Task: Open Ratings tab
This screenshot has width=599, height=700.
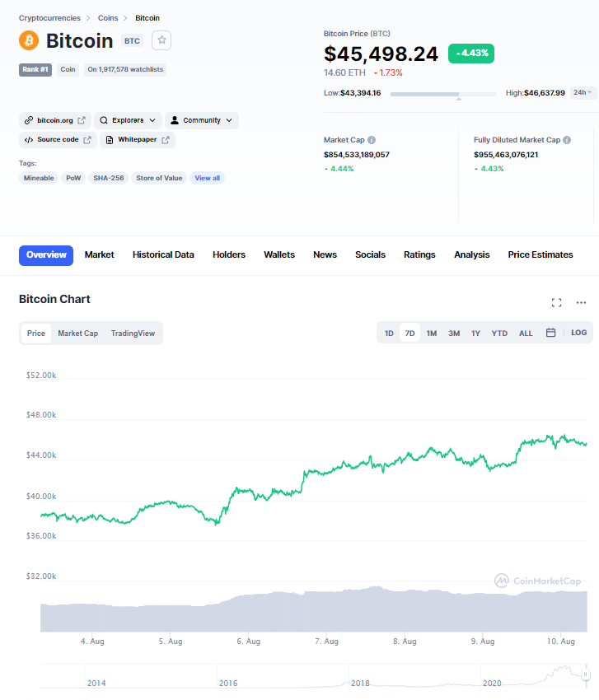Action: (419, 255)
